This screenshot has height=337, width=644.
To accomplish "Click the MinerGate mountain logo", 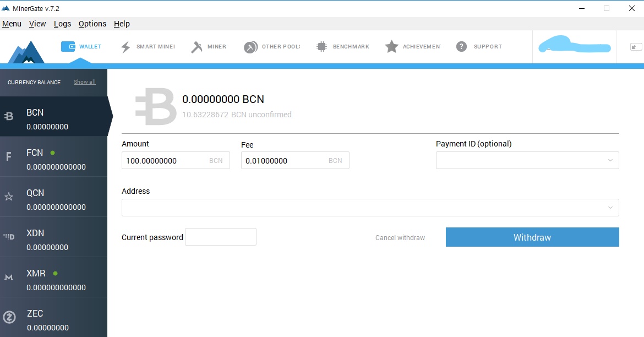I will (26, 52).
